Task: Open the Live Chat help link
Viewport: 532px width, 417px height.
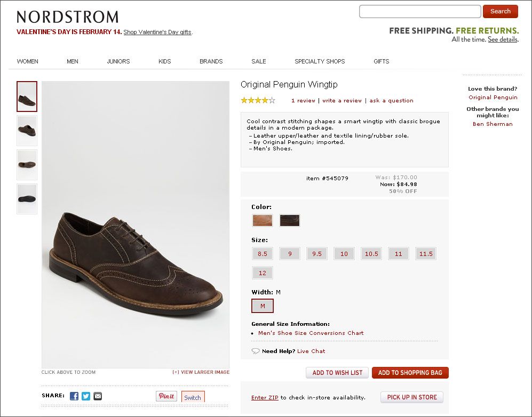Action: click(x=311, y=351)
